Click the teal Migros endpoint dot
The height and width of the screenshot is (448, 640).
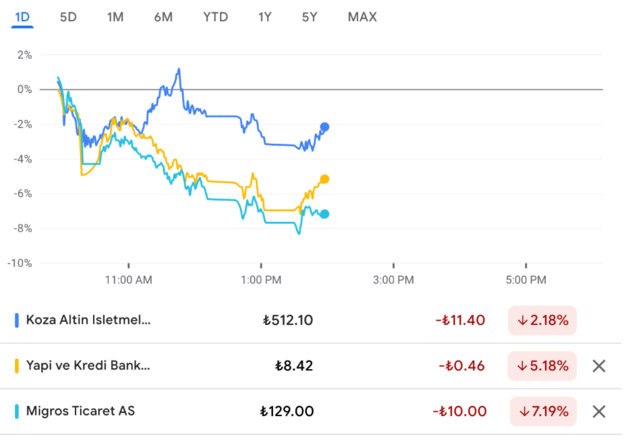point(325,214)
